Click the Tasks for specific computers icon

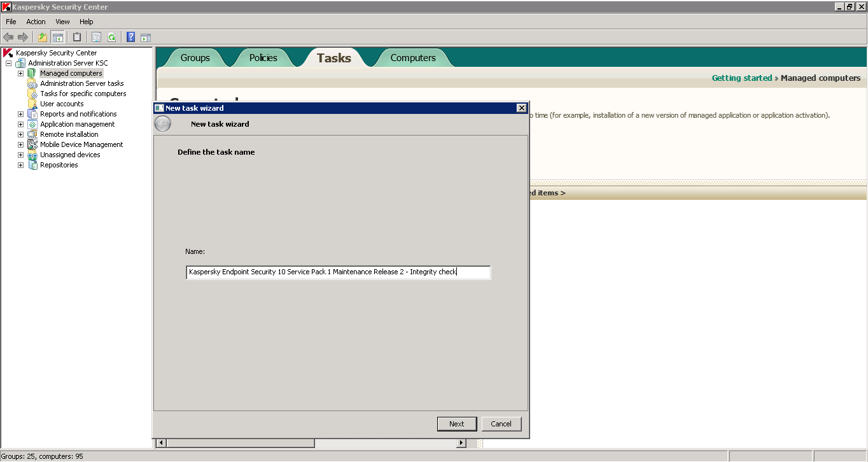pyautogui.click(x=32, y=94)
